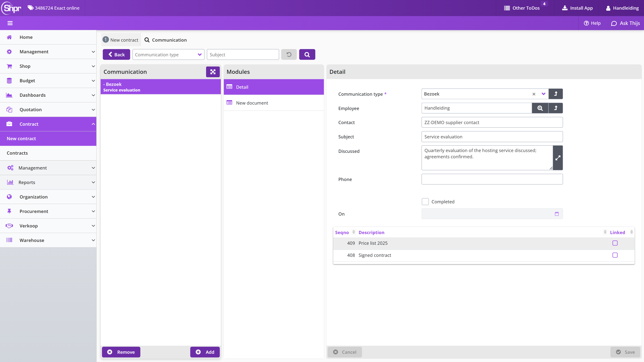This screenshot has width=644, height=362.
Task: Click the Home sidebar icon
Action: (x=9, y=37)
